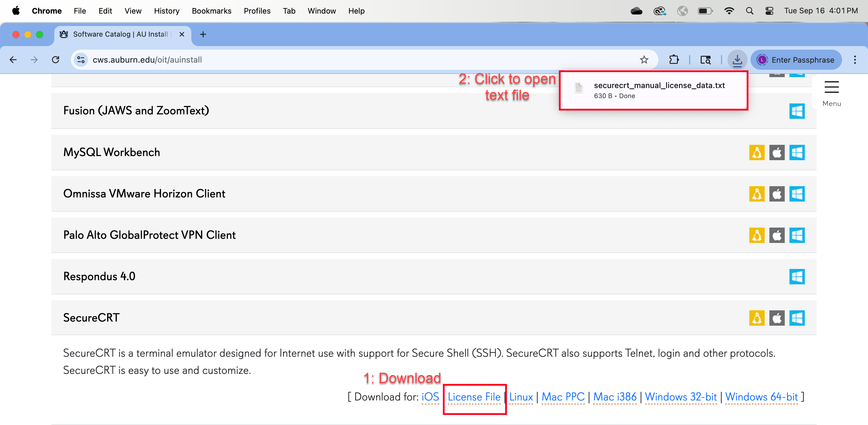Screen dimensions: 868x425
Task: Click the Windows icon for SecureCRT
Action: (x=797, y=318)
